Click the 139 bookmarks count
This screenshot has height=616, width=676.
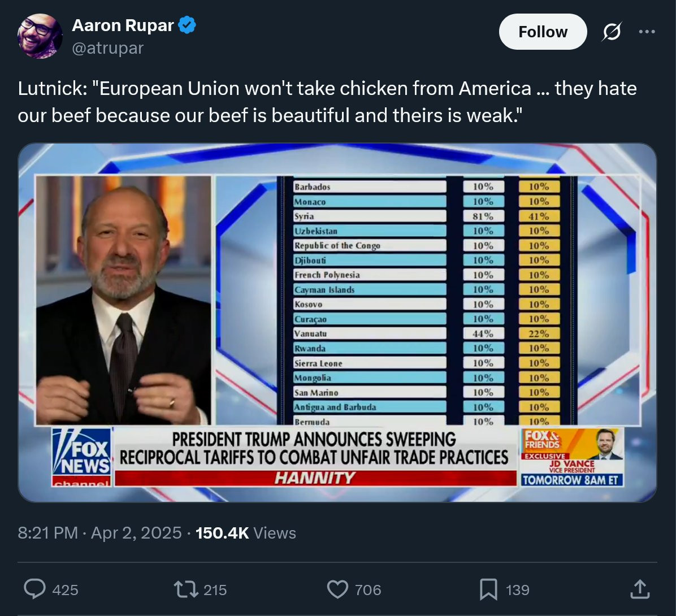tap(518, 590)
